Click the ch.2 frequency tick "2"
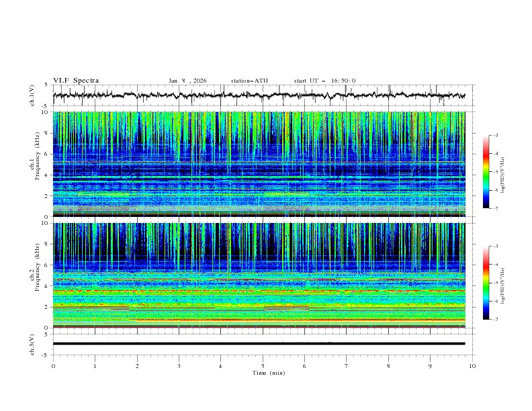The width and height of the screenshot is (532, 411). (47, 307)
